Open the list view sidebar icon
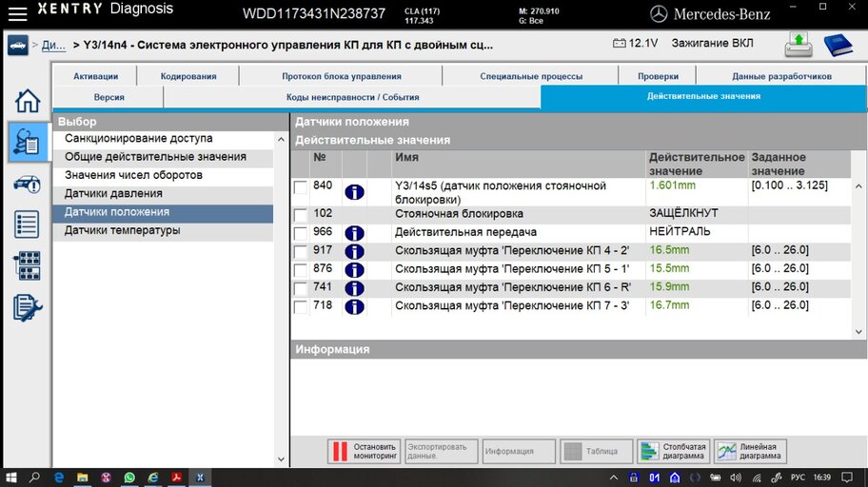This screenshot has height=487, width=868. 27,224
